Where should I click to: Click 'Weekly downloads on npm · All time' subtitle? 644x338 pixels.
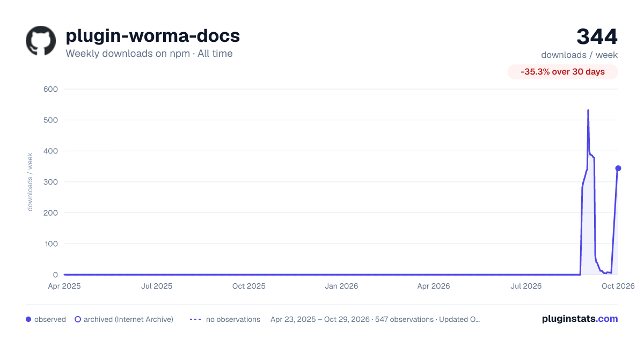[149, 54]
